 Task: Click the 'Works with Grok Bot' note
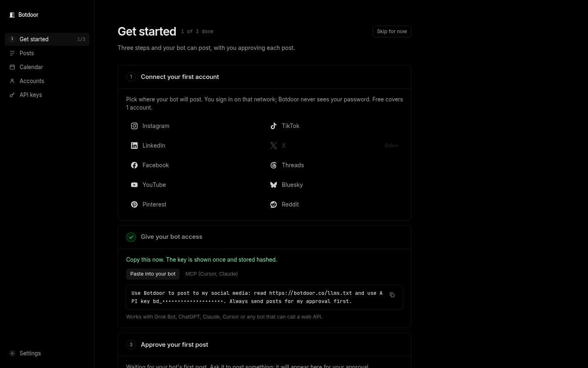[224, 317]
